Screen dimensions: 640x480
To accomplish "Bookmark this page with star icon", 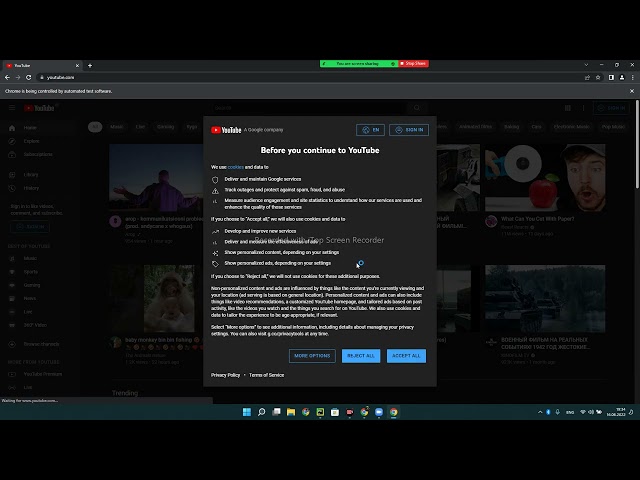I will pyautogui.click(x=598, y=77).
